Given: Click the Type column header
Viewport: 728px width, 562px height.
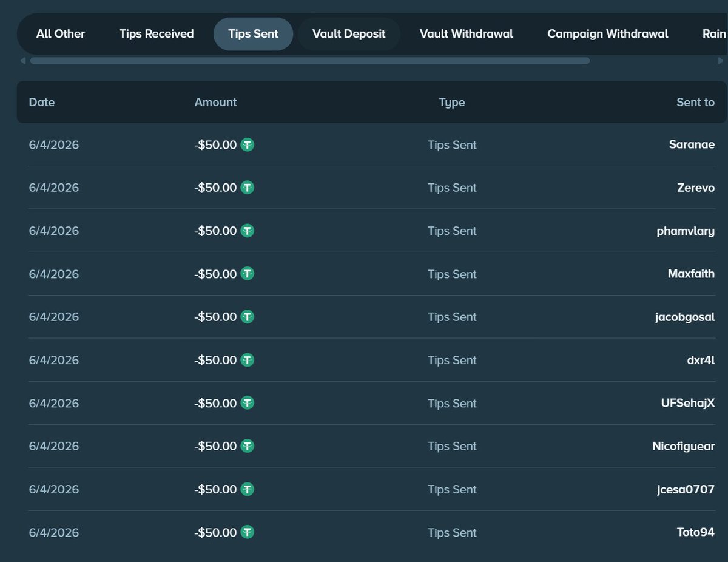Looking at the screenshot, I should (452, 103).
